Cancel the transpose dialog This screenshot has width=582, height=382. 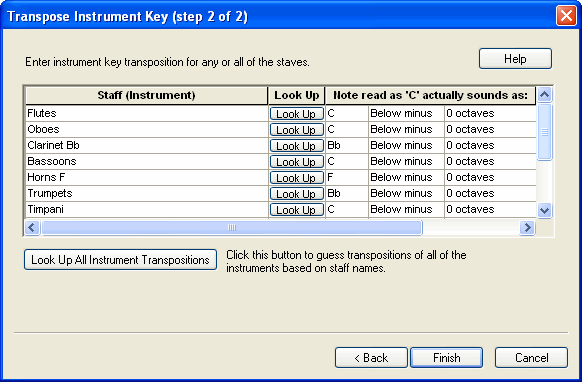tap(532, 357)
